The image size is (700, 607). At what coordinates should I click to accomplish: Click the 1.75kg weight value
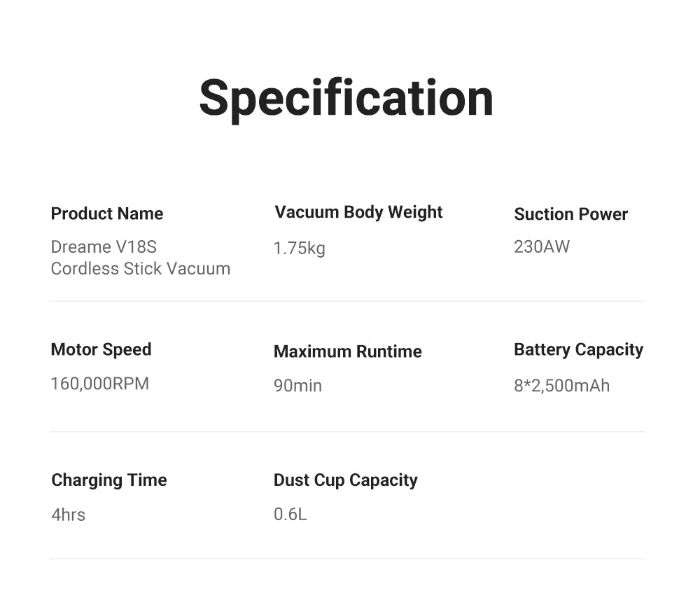tap(299, 248)
